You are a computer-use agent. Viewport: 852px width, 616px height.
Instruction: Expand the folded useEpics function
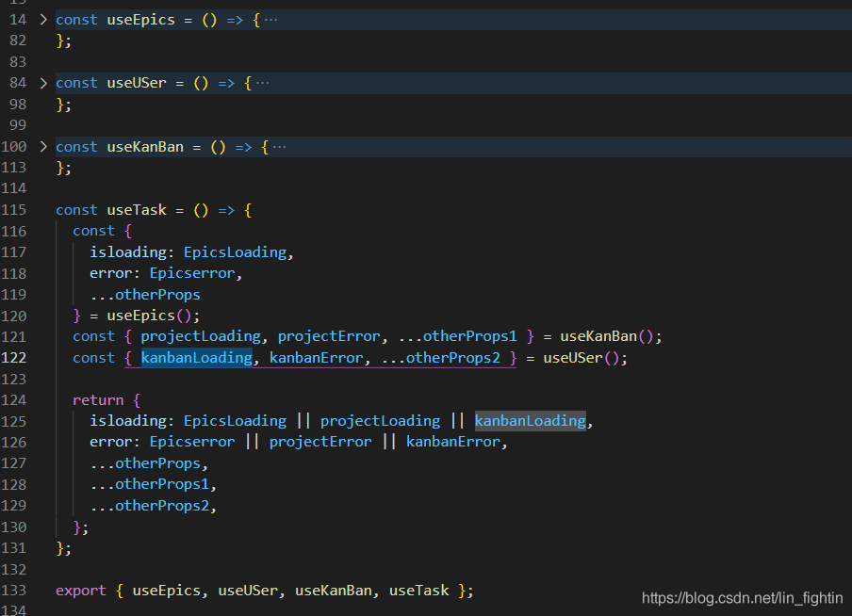42,20
